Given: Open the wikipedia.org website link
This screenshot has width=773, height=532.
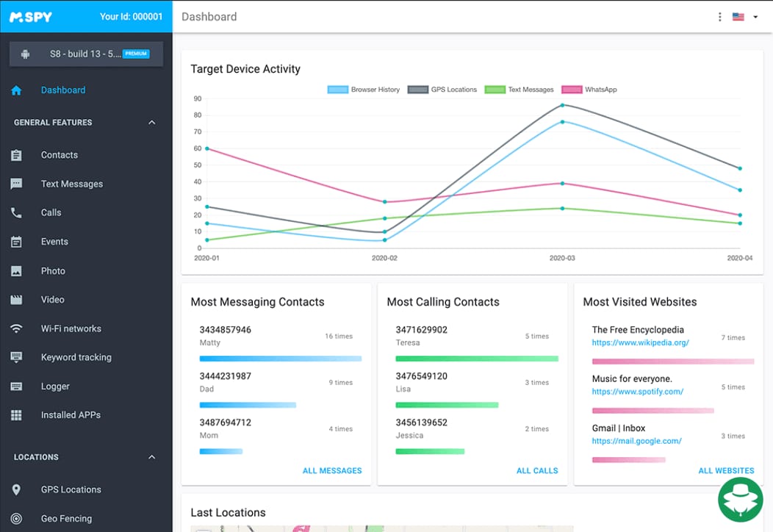Looking at the screenshot, I should 640,343.
